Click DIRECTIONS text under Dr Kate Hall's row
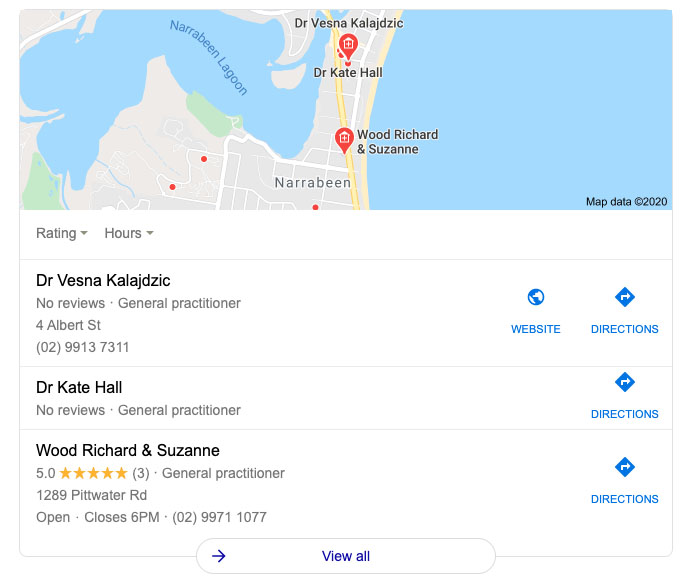This screenshot has width=694, height=586. pos(625,414)
